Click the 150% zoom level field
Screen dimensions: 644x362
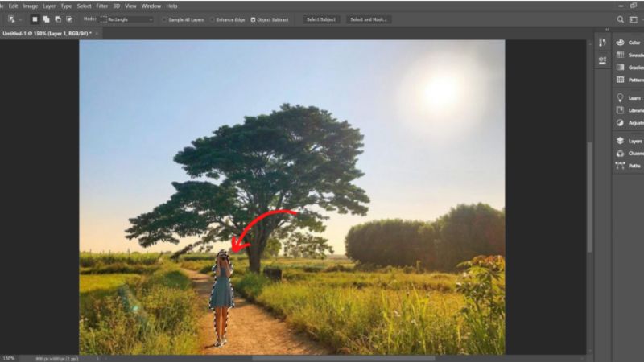pos(9,358)
